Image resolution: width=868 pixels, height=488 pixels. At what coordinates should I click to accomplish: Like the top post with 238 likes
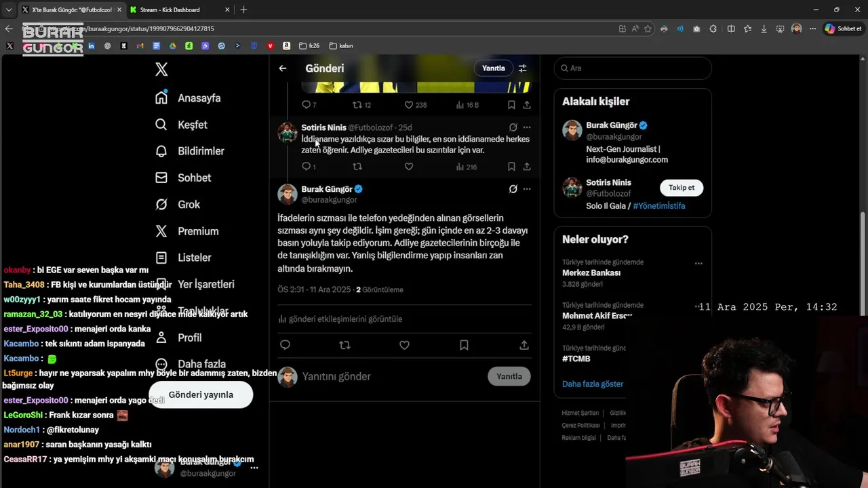click(x=415, y=105)
